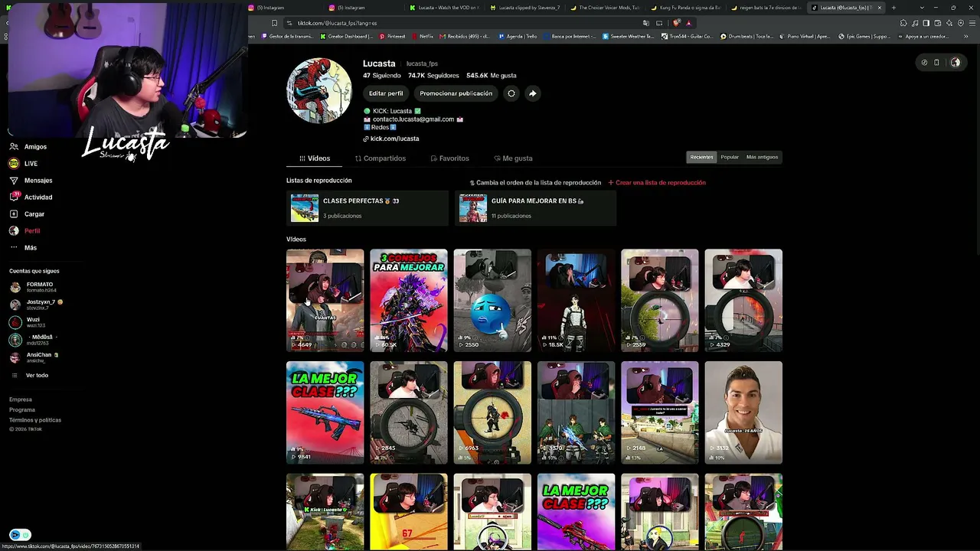980x551 pixels.
Task: Open a new browser tab
Action: click(893, 8)
